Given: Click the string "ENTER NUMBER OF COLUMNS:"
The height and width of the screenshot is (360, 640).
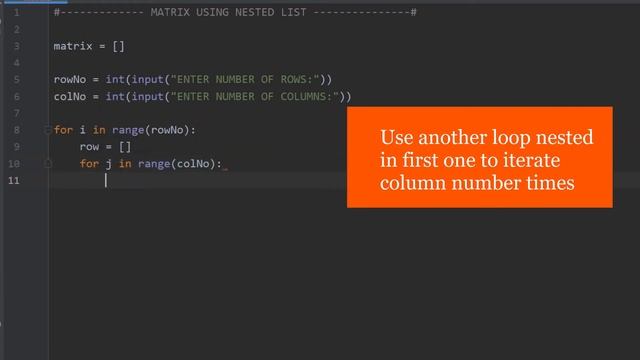Looking at the screenshot, I should point(254,96).
